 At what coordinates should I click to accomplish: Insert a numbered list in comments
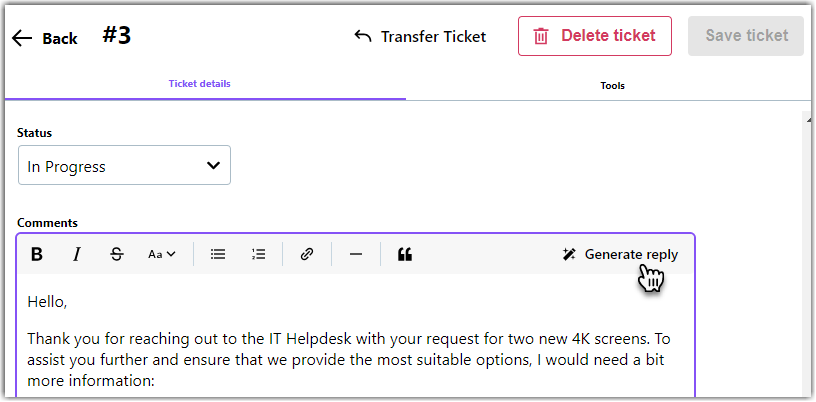pos(258,254)
